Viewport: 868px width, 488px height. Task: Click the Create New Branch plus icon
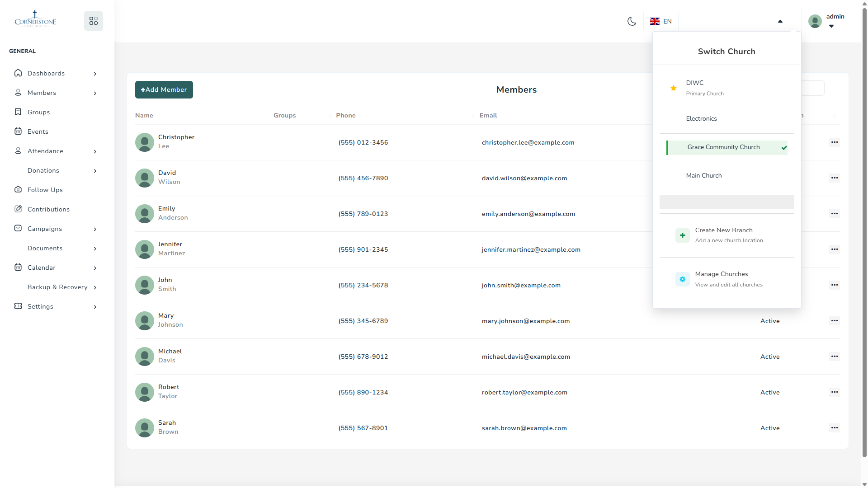point(682,235)
